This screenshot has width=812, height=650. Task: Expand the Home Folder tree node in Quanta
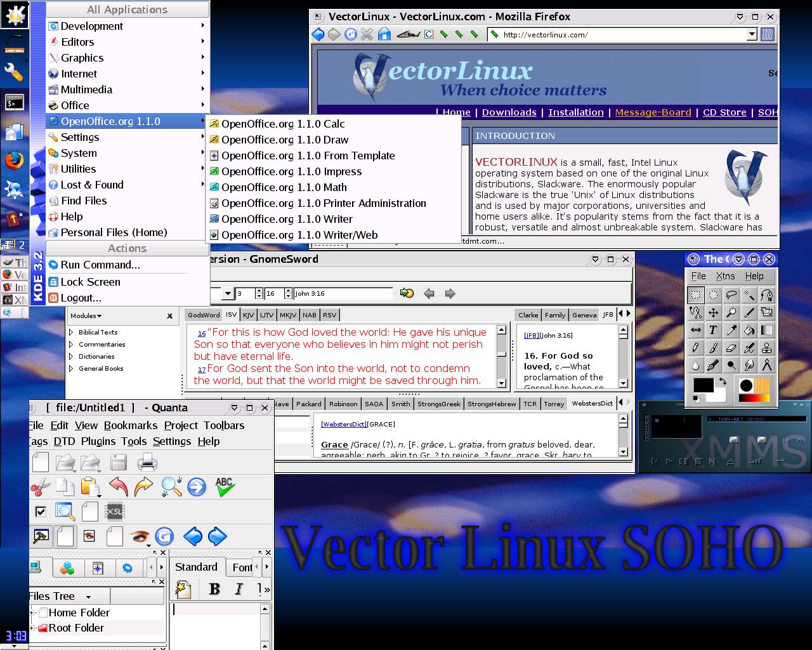click(x=32, y=613)
